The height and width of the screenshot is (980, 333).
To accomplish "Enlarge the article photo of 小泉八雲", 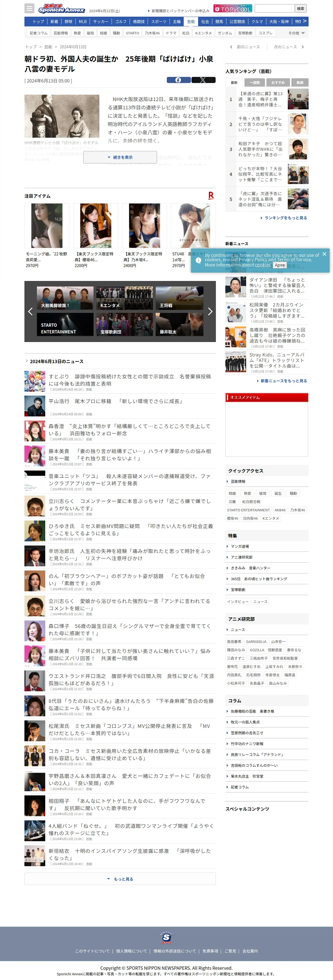I will pyautogui.click(x=62, y=116).
